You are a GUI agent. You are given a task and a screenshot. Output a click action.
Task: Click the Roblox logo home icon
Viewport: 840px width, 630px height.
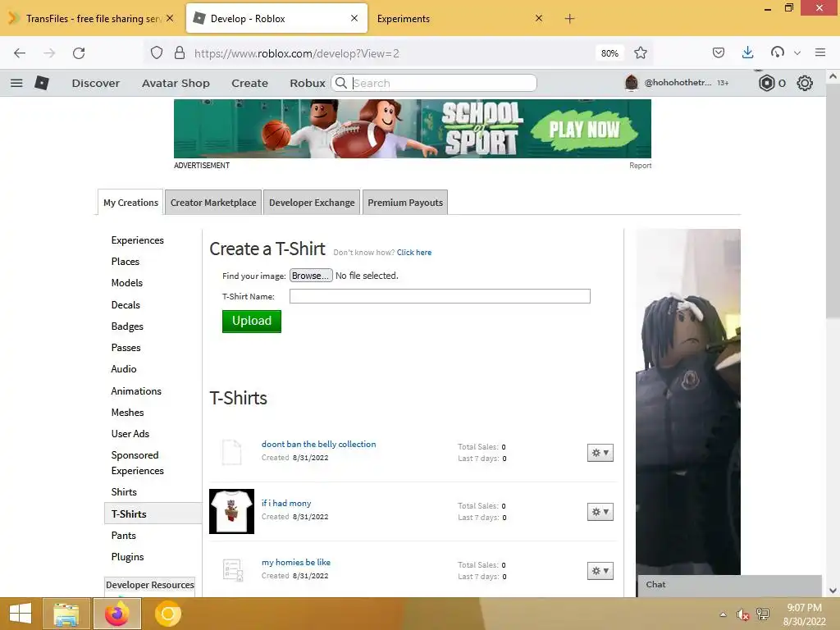click(41, 83)
